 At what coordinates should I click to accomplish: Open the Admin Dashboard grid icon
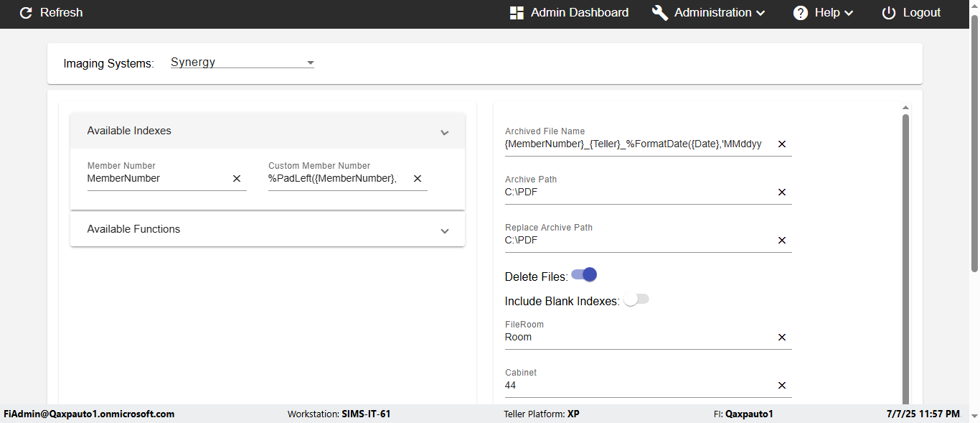pyautogui.click(x=517, y=13)
